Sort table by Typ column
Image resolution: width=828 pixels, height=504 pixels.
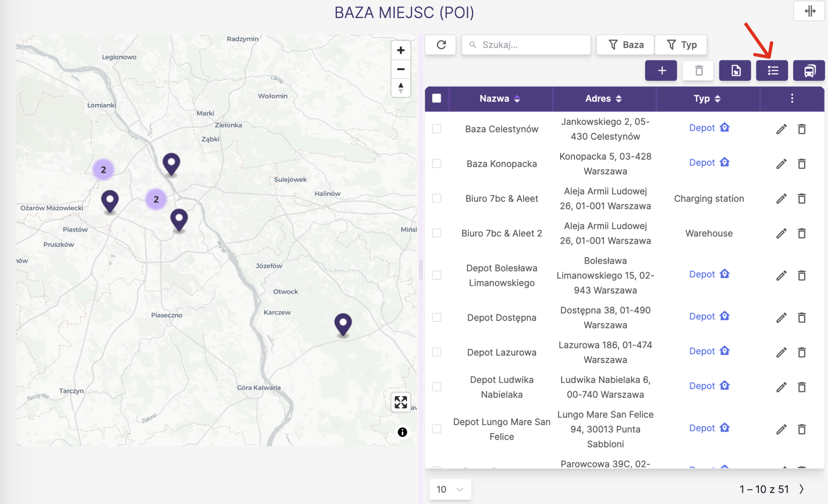pyautogui.click(x=707, y=98)
